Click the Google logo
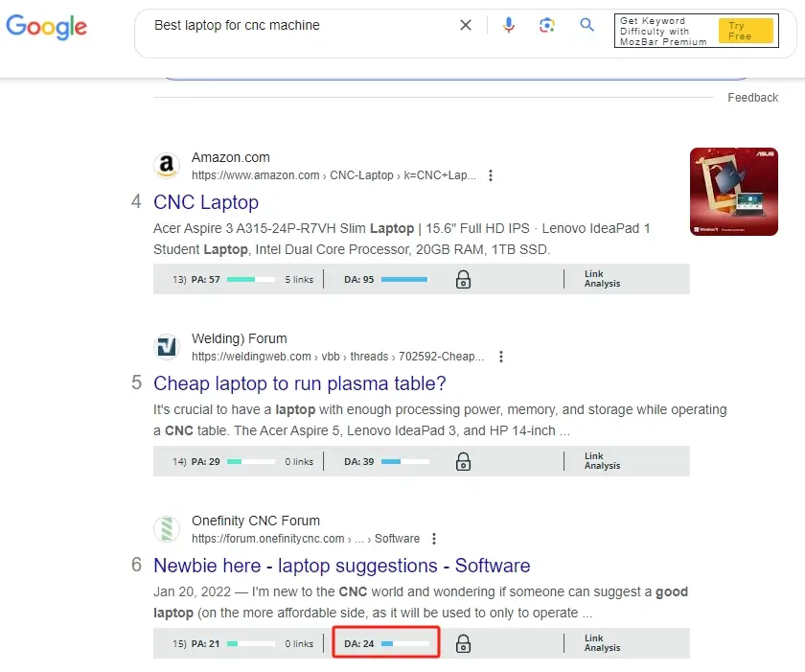Screen dimensions: 805x672 [46, 27]
